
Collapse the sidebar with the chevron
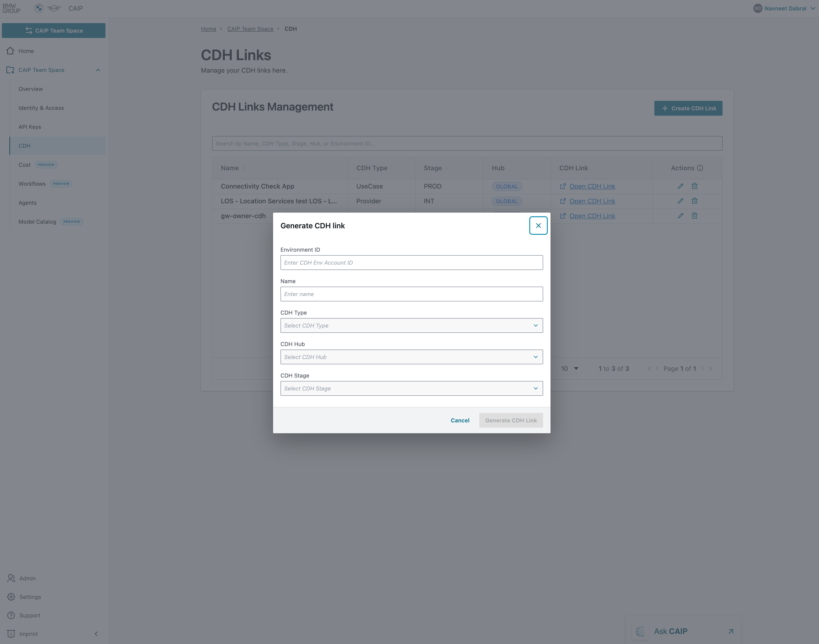(x=96, y=634)
